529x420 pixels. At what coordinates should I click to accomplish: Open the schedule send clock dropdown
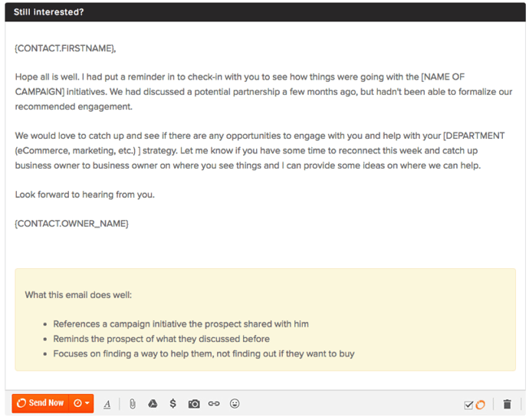(81, 403)
